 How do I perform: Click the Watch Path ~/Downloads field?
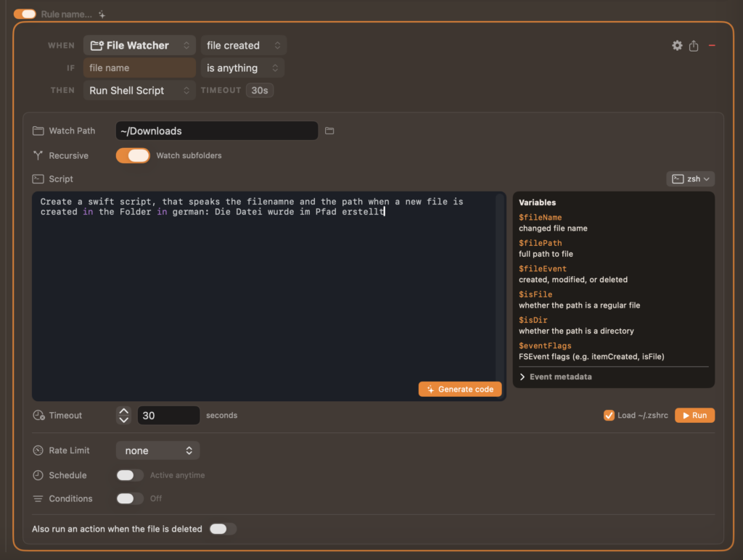pyautogui.click(x=216, y=131)
